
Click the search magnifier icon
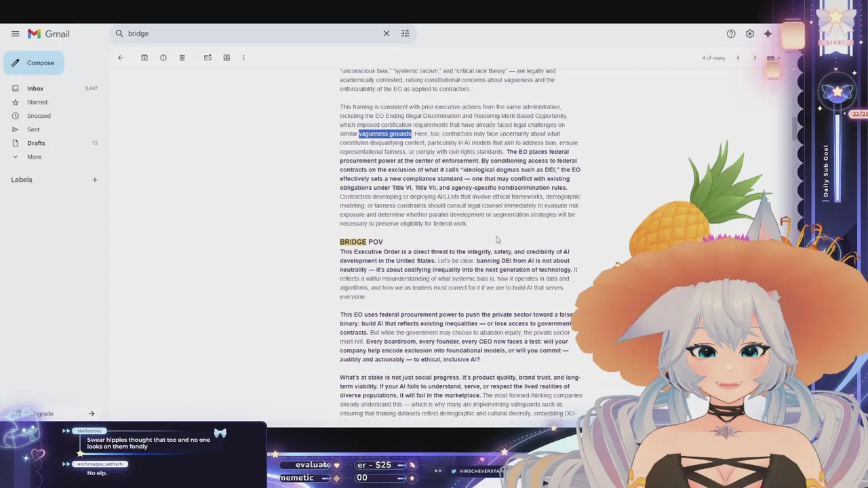pos(119,33)
